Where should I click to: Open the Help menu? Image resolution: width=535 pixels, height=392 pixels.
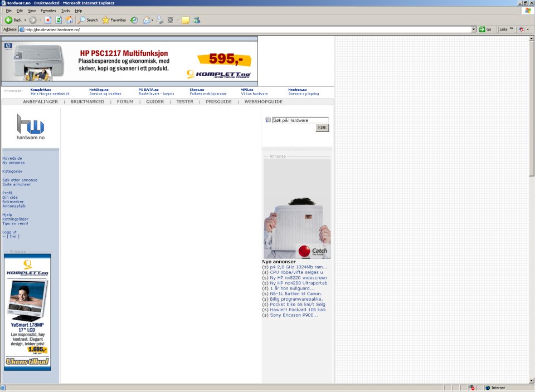79,11
